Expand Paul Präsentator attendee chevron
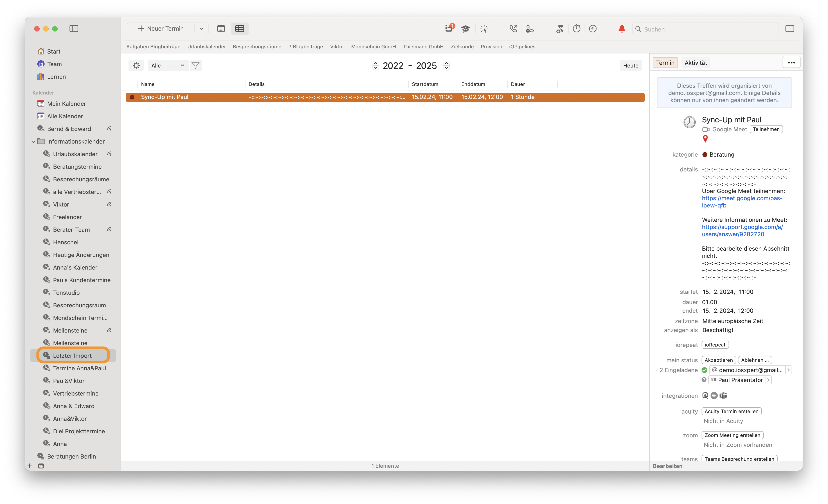The width and height of the screenshot is (828, 504). tap(768, 380)
